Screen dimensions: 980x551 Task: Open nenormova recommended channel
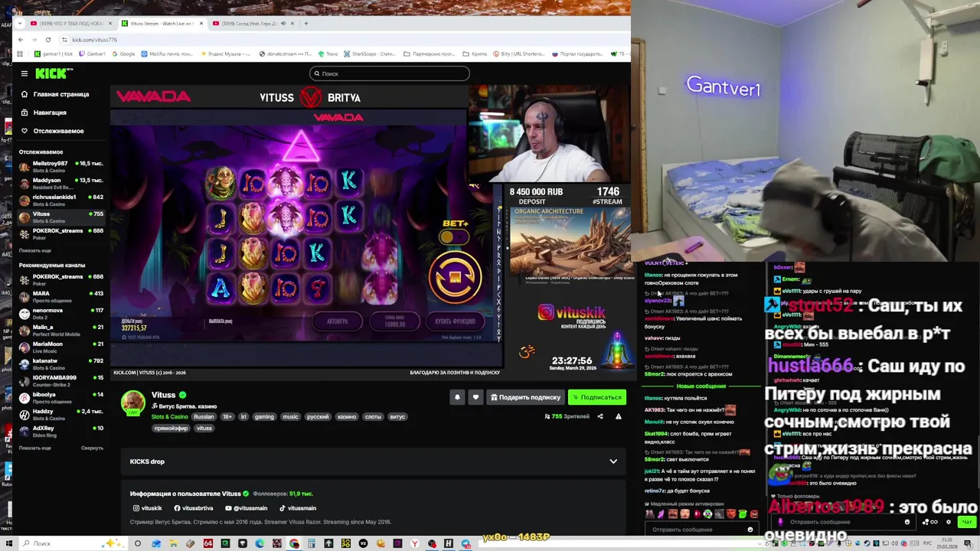(61, 314)
